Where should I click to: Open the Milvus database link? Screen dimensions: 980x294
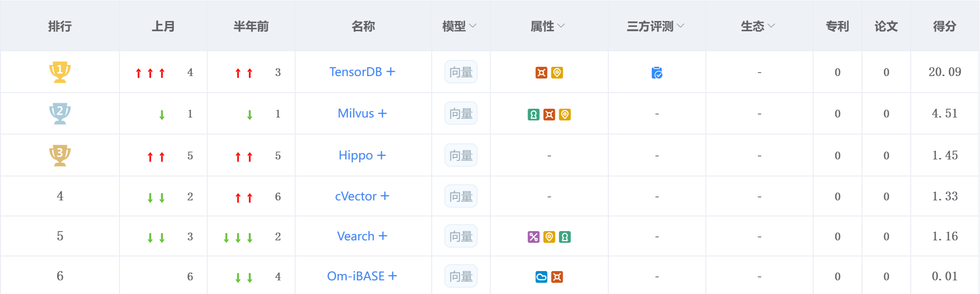(x=356, y=113)
